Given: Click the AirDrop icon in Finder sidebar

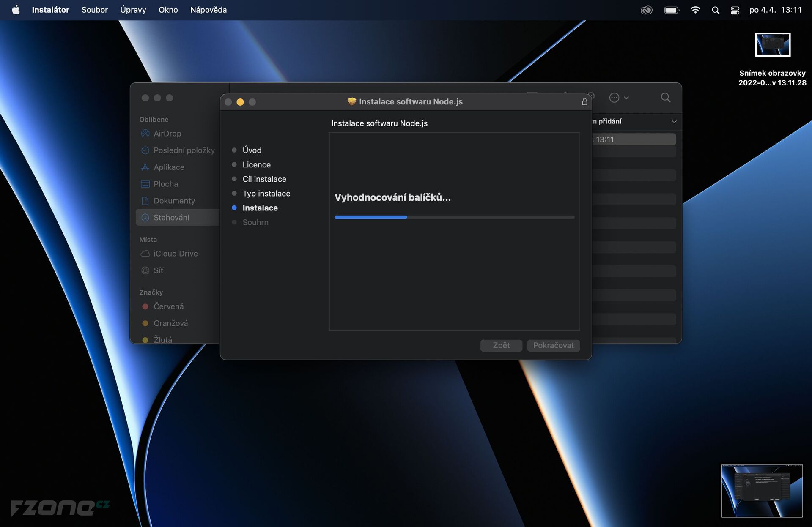Looking at the screenshot, I should (145, 133).
